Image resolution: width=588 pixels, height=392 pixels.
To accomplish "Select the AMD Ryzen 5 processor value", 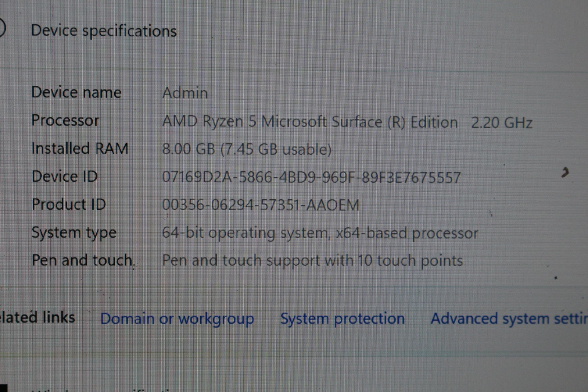I will coord(347,122).
